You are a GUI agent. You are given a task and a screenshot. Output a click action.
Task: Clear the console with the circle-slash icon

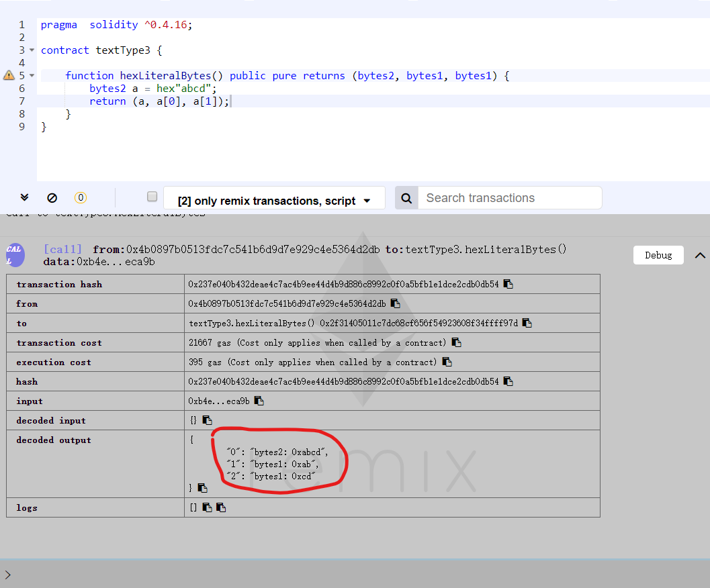tap(52, 198)
